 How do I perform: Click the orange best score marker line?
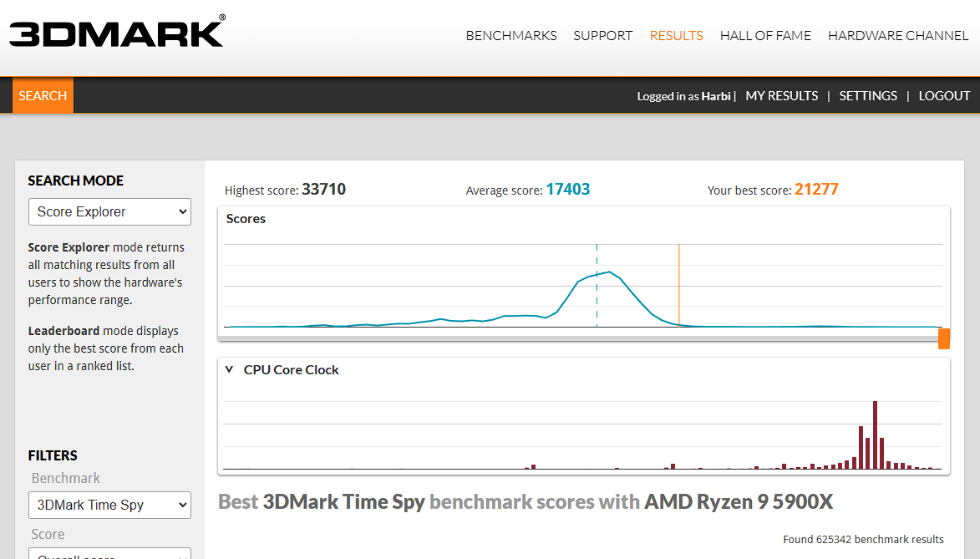pos(679,284)
